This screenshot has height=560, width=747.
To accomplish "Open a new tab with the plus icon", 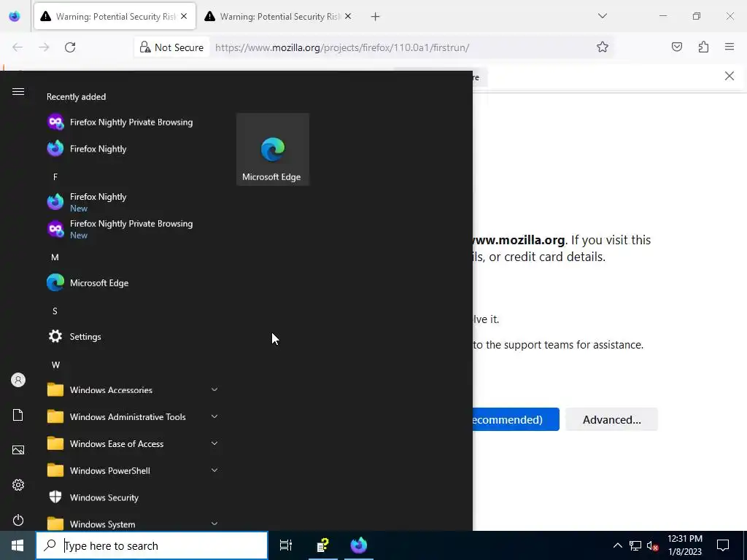I will 376,17.
